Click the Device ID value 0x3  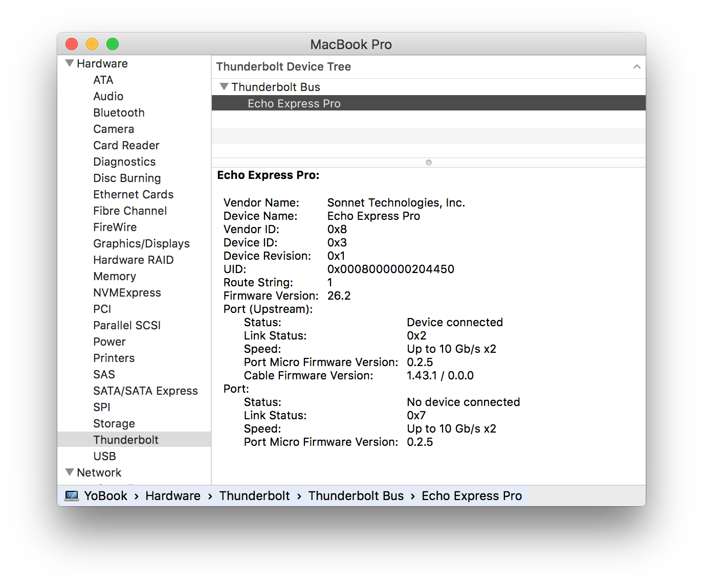point(337,242)
